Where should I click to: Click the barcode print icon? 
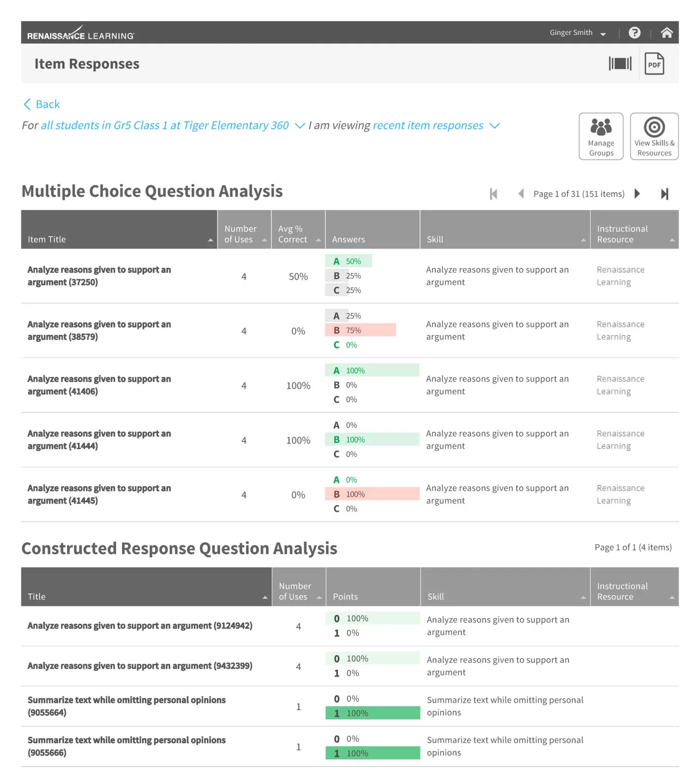(x=620, y=63)
